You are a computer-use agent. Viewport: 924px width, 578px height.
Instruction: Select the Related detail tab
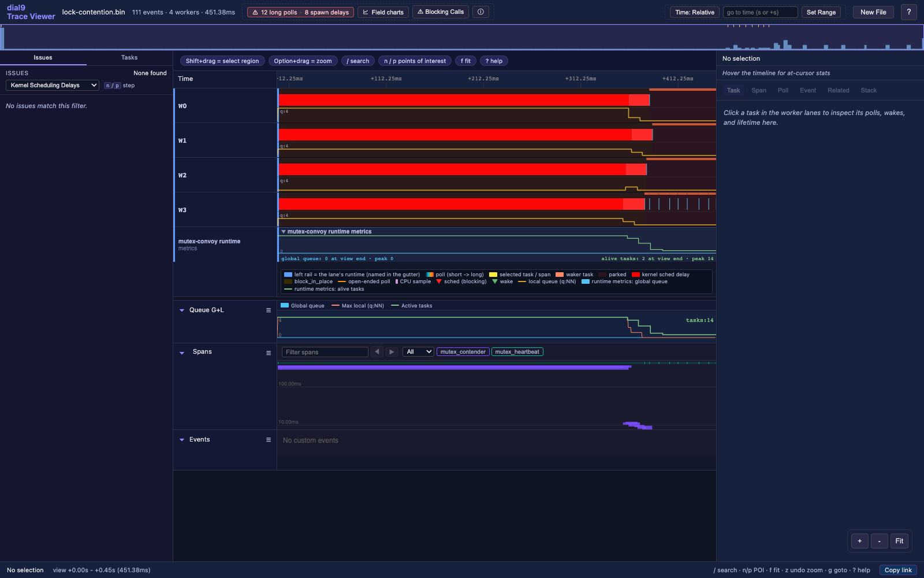coord(839,91)
